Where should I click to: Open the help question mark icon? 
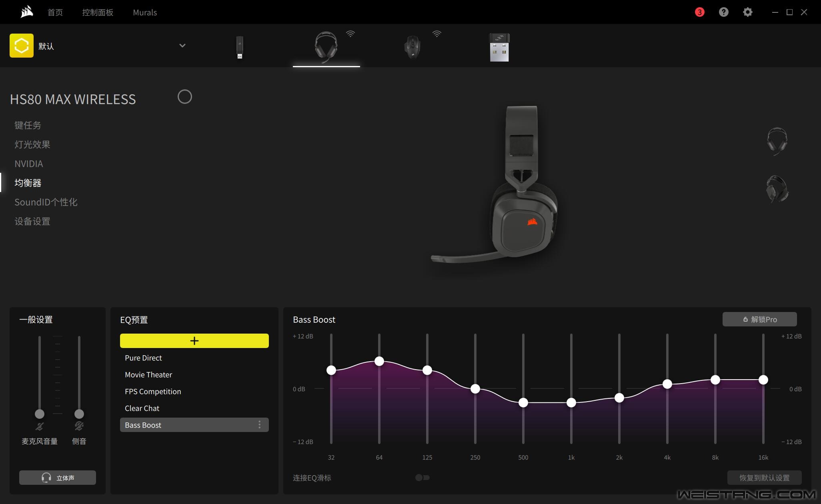(723, 12)
